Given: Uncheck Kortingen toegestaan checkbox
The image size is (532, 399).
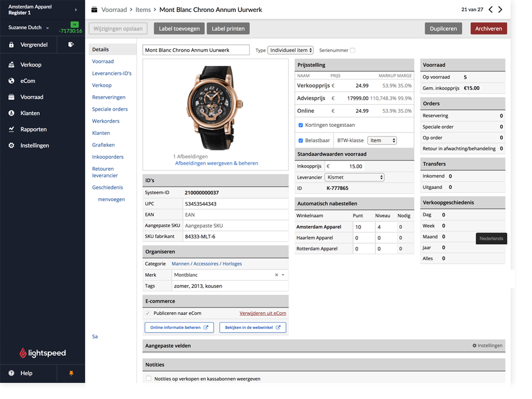Looking at the screenshot, I should click(301, 125).
